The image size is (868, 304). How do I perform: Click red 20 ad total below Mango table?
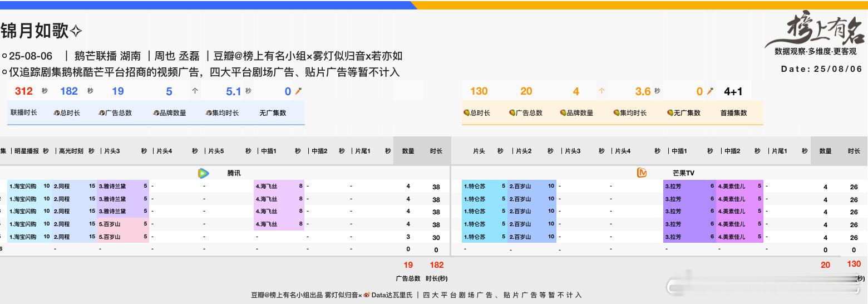coord(825,265)
